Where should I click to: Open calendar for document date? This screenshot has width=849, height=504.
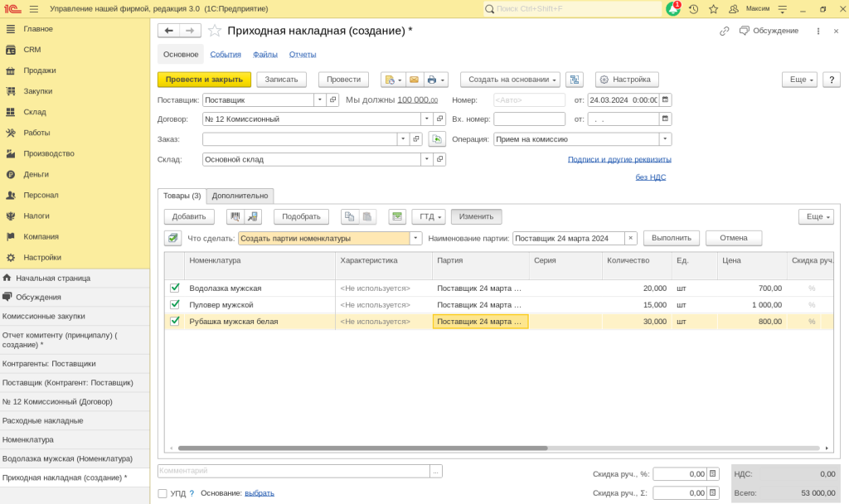coord(666,99)
